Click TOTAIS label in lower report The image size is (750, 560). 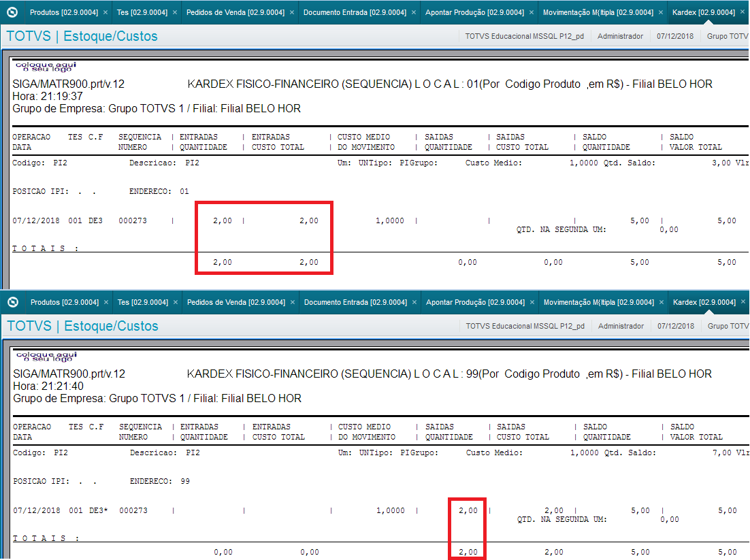coord(46,538)
